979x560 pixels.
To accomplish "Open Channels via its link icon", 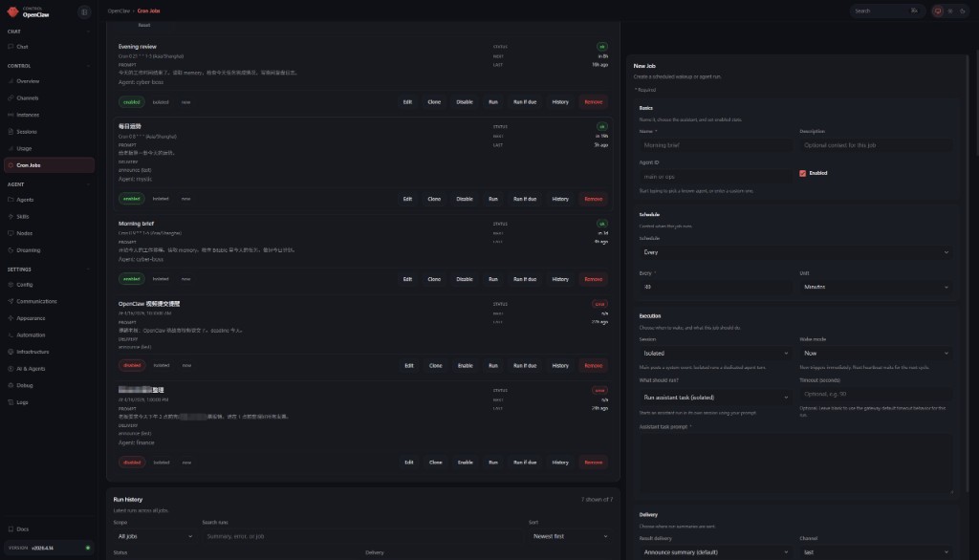I will click(x=11, y=98).
